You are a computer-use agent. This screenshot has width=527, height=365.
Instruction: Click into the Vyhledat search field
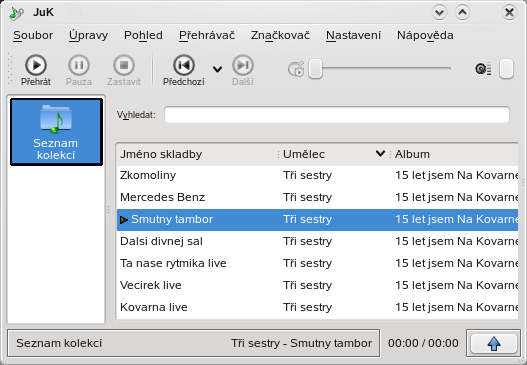click(337, 115)
